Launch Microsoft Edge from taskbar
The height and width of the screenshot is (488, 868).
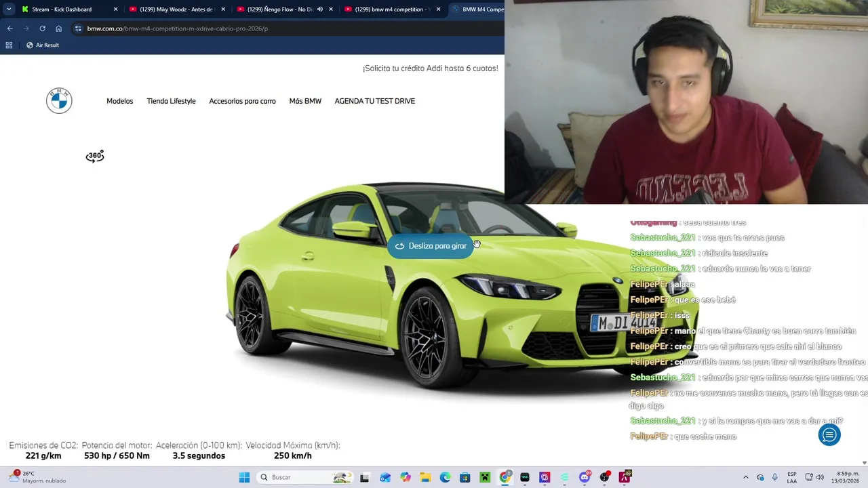(x=445, y=477)
